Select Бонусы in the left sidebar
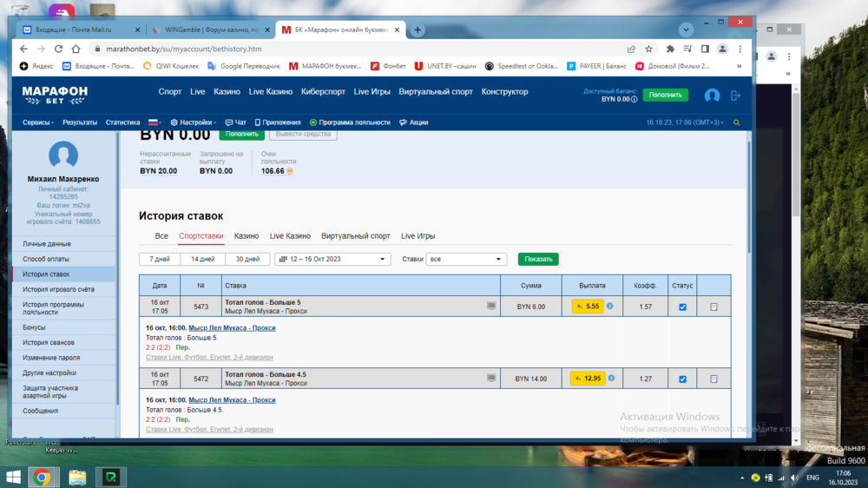The height and width of the screenshot is (488, 868). point(35,327)
